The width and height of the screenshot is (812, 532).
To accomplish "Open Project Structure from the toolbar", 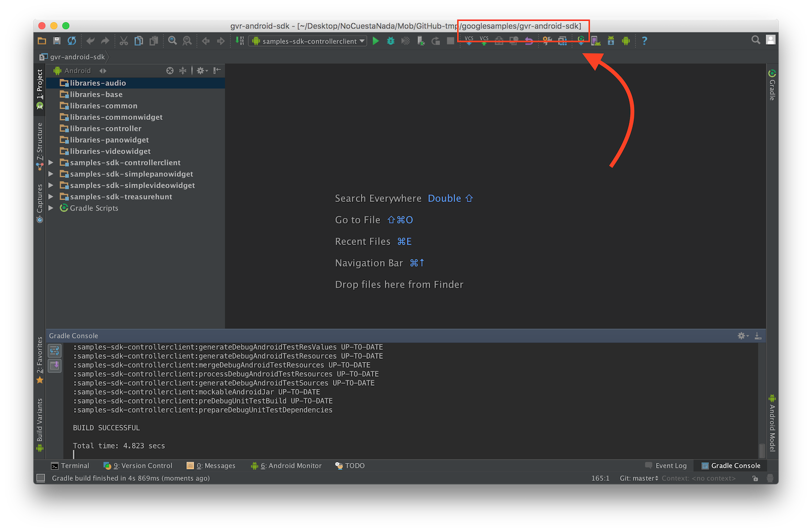I will 562,41.
